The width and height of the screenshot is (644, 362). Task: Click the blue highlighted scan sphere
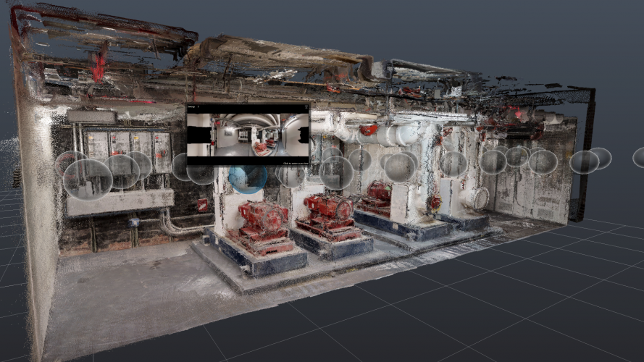pos(247,178)
